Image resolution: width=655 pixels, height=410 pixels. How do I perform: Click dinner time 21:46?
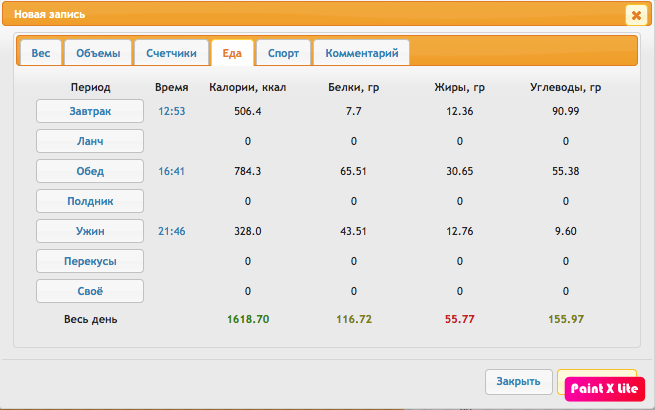click(x=172, y=231)
